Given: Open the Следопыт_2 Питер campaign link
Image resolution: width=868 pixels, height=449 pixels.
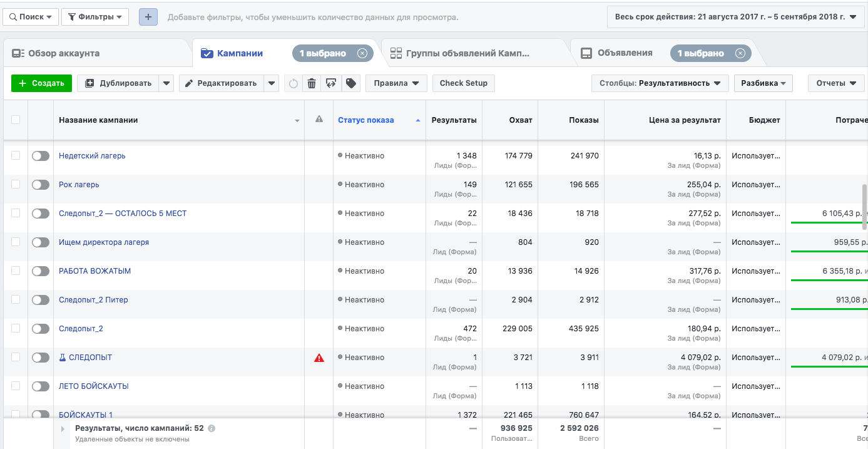Looking at the screenshot, I should 93,300.
